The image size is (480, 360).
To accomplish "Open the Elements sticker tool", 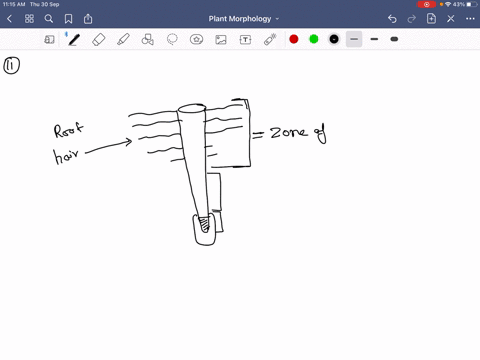I will click(x=197, y=40).
